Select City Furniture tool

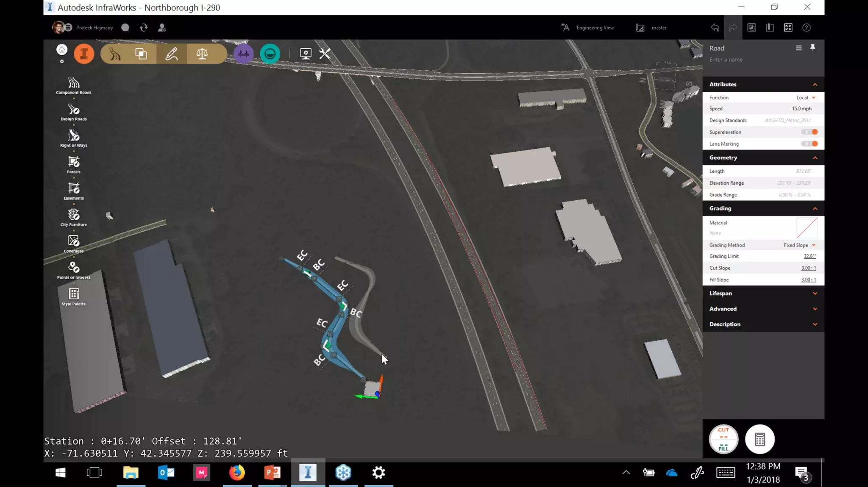[74, 218]
